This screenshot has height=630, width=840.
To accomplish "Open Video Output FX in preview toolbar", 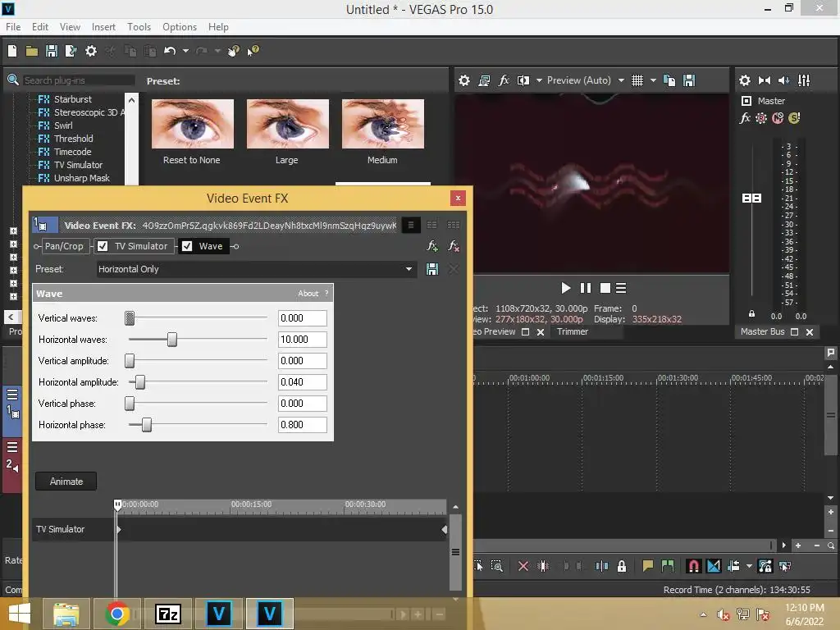I will tap(504, 80).
